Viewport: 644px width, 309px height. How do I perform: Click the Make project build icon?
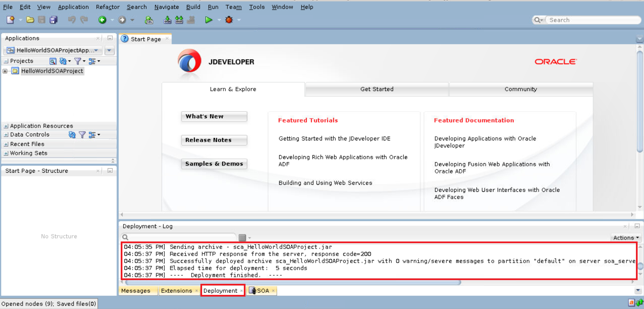click(167, 20)
